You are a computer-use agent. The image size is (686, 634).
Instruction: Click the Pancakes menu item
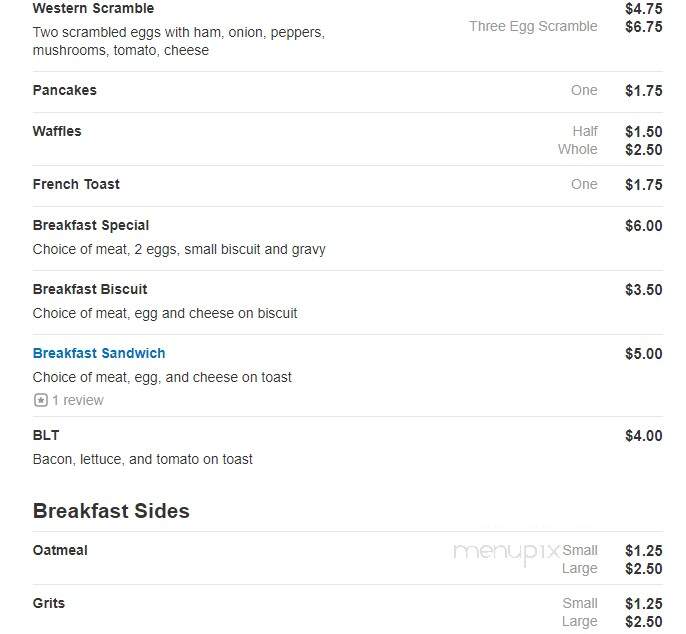(x=65, y=90)
